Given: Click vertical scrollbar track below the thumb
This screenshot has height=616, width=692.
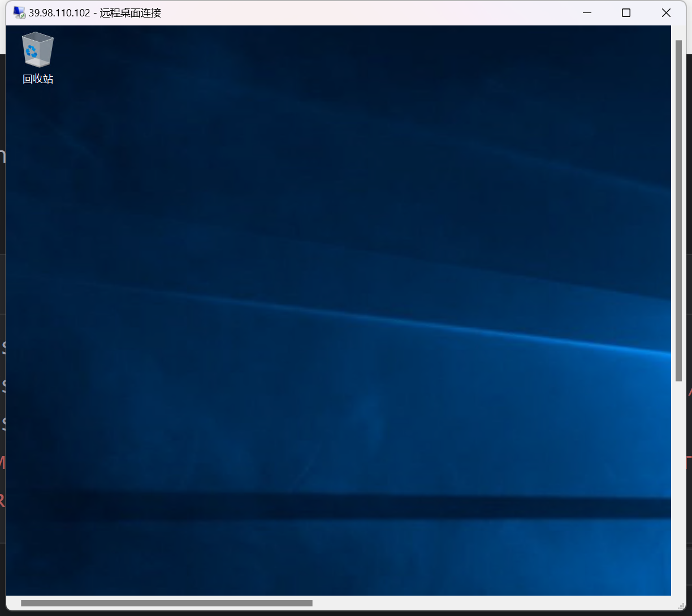Looking at the screenshot, I should click(679, 486).
